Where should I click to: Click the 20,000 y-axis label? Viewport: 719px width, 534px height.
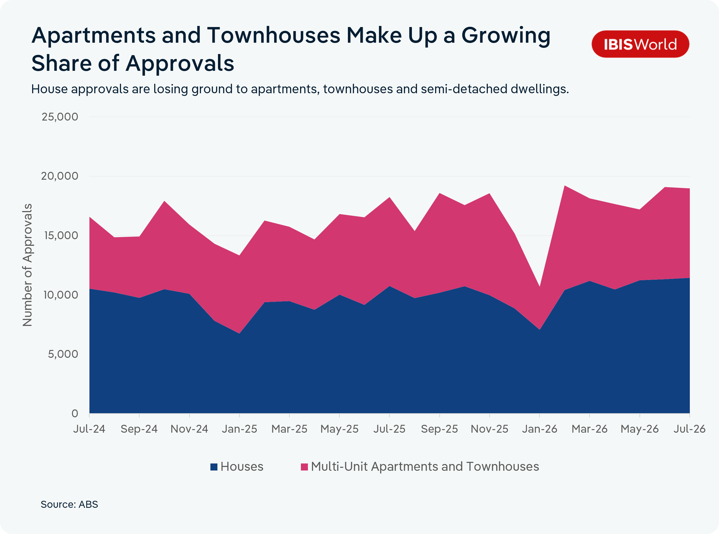click(60, 176)
